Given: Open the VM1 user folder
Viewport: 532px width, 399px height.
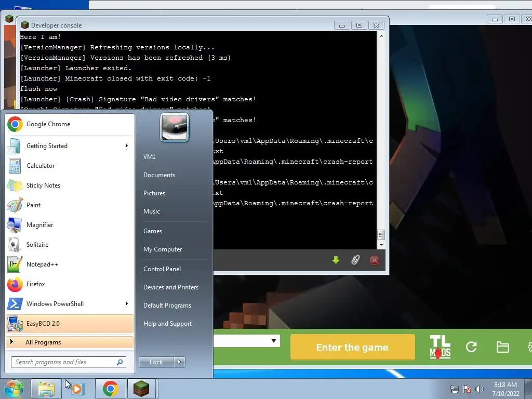Looking at the screenshot, I should pos(149,157).
